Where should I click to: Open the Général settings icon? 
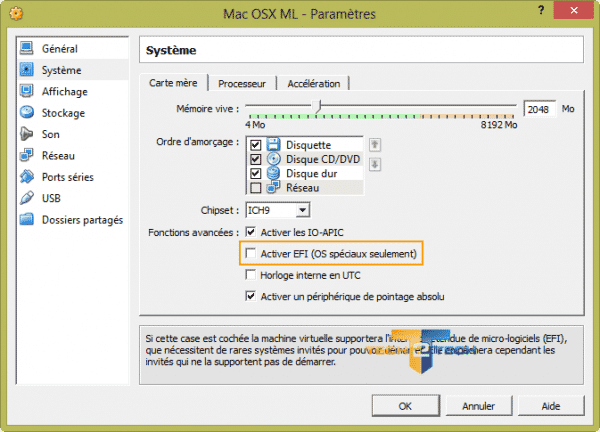(x=26, y=48)
